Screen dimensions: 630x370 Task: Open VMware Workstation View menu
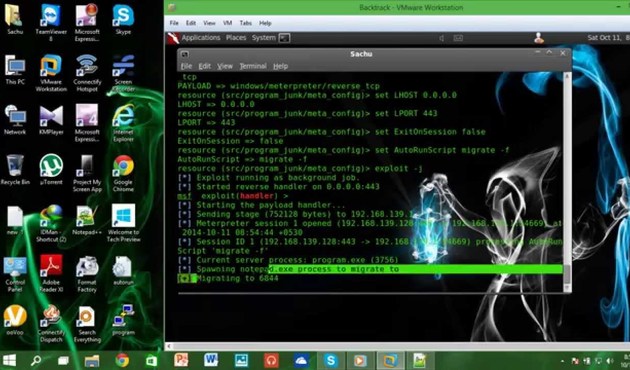(209, 23)
